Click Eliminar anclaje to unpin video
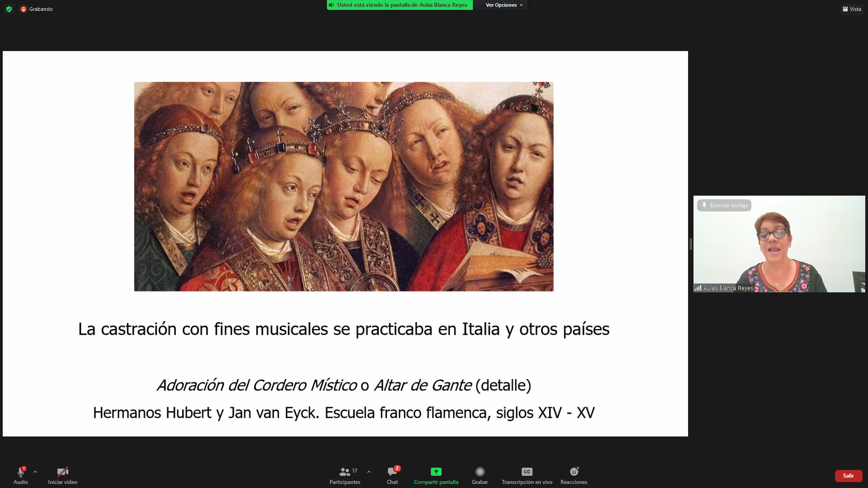The width and height of the screenshot is (868, 488). (724, 206)
